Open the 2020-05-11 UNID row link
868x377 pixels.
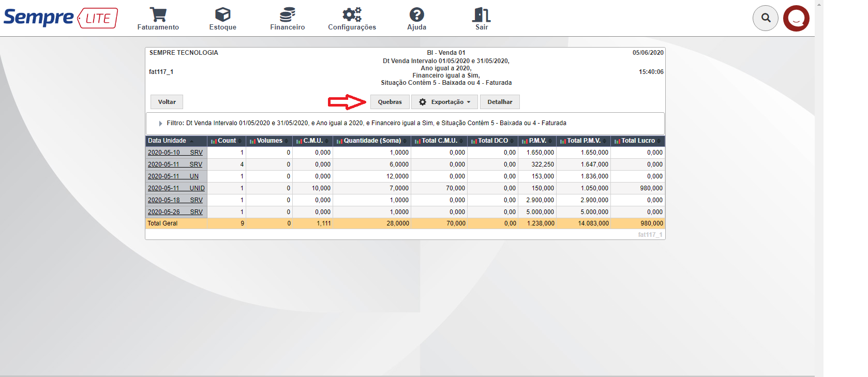click(x=176, y=188)
